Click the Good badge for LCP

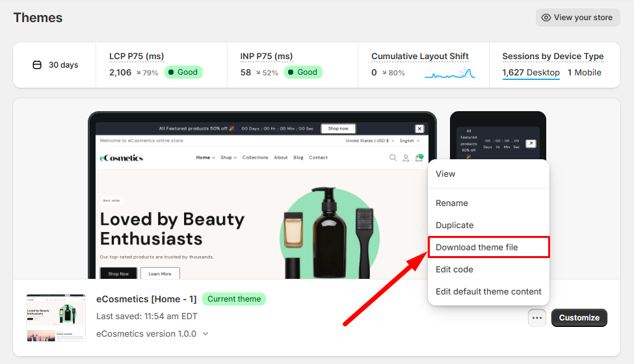[x=183, y=72]
